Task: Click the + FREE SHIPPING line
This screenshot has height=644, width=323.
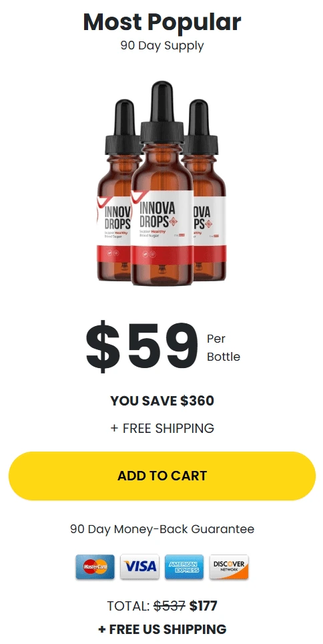Action: 162,428
